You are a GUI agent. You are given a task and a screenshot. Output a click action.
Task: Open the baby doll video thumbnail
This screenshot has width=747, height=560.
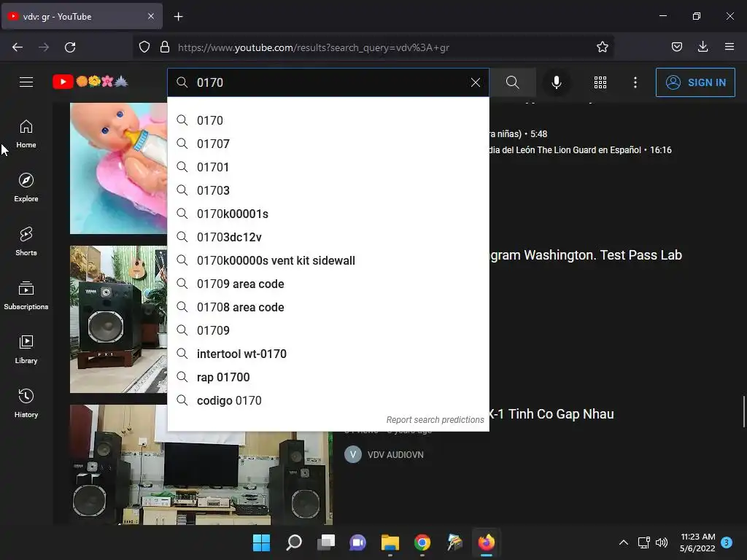click(x=119, y=168)
